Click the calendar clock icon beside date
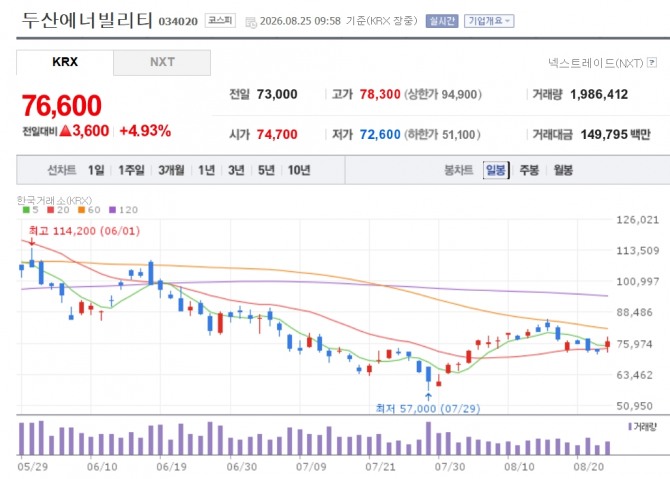Screen dimensions: 670x479 click(x=251, y=22)
